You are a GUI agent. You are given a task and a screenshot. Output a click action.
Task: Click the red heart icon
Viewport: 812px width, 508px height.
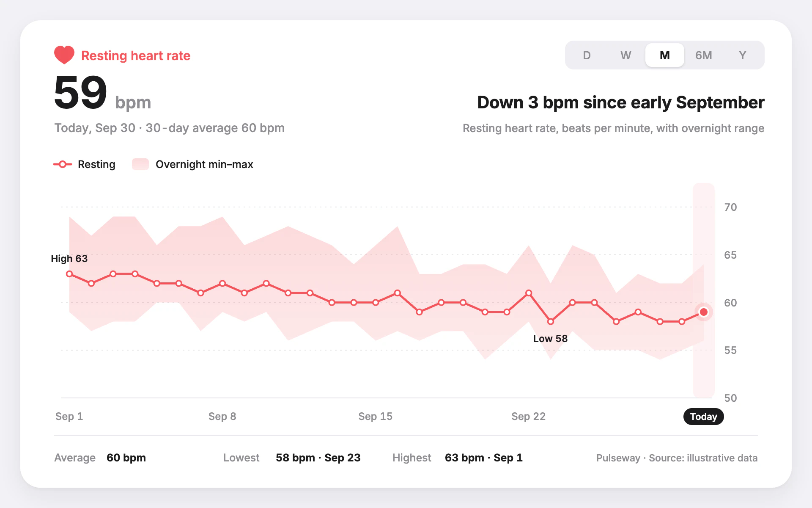click(64, 55)
